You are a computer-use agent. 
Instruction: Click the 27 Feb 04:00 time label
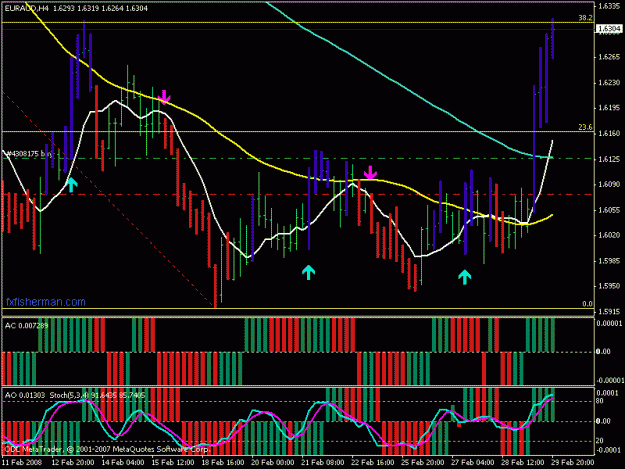tap(473, 463)
